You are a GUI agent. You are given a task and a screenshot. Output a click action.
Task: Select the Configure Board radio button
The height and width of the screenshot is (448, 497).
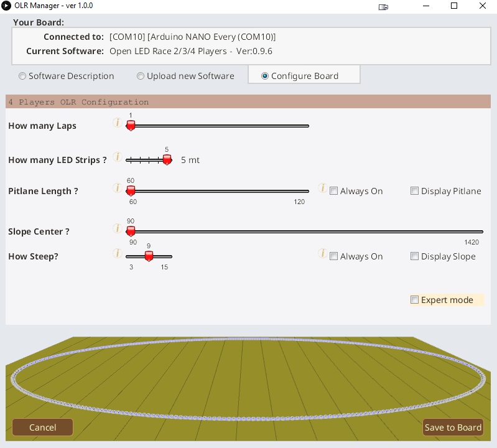pos(264,76)
